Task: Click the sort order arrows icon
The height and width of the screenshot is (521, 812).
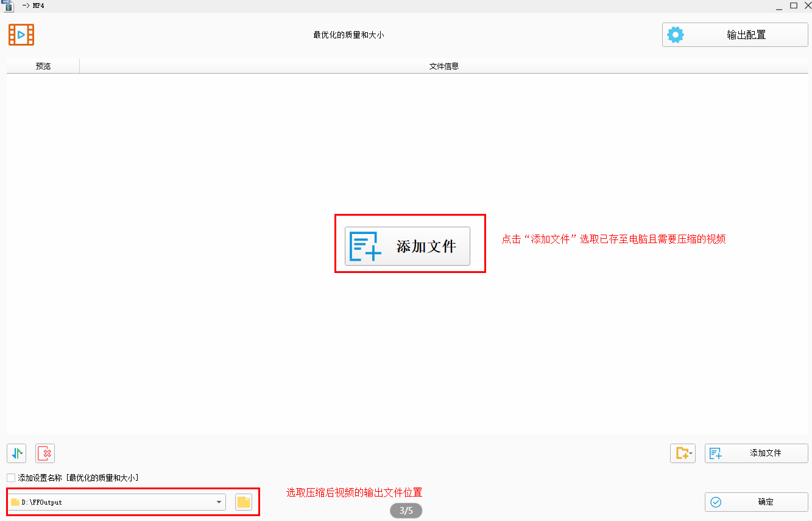Action: click(x=16, y=453)
